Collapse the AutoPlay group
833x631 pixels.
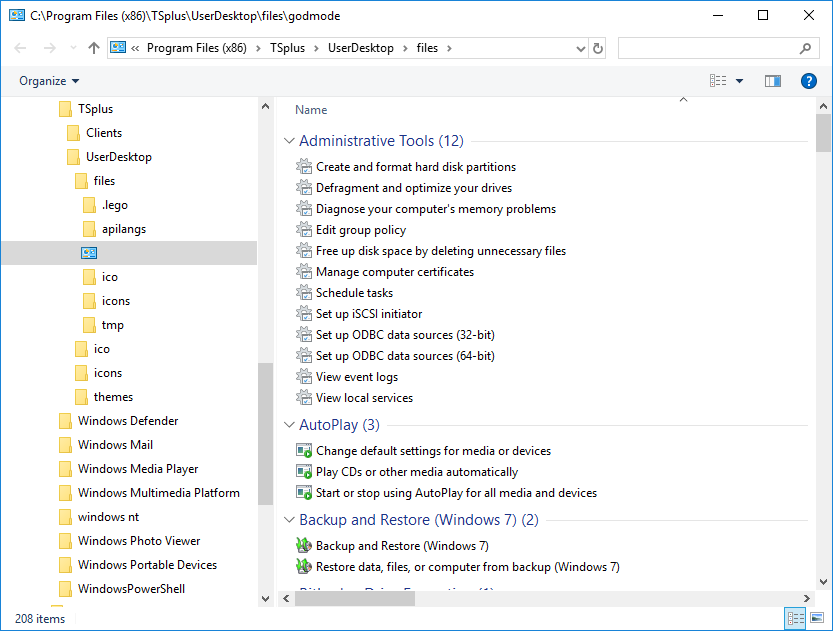click(x=290, y=425)
